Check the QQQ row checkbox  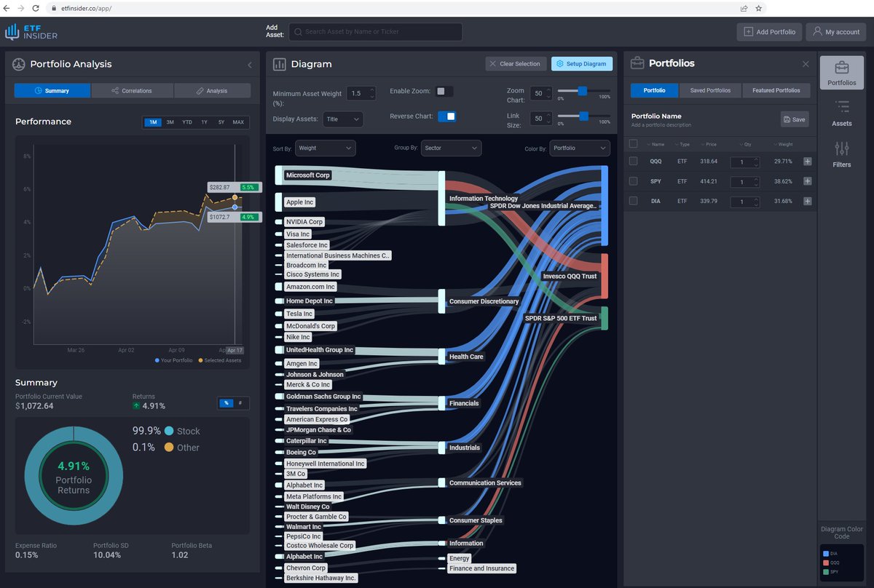point(633,162)
